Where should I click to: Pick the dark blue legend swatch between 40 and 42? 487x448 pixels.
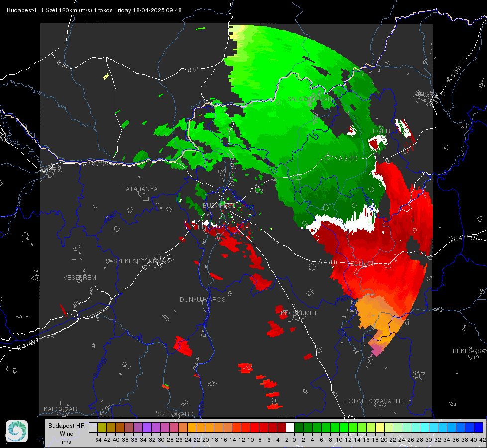(479, 428)
